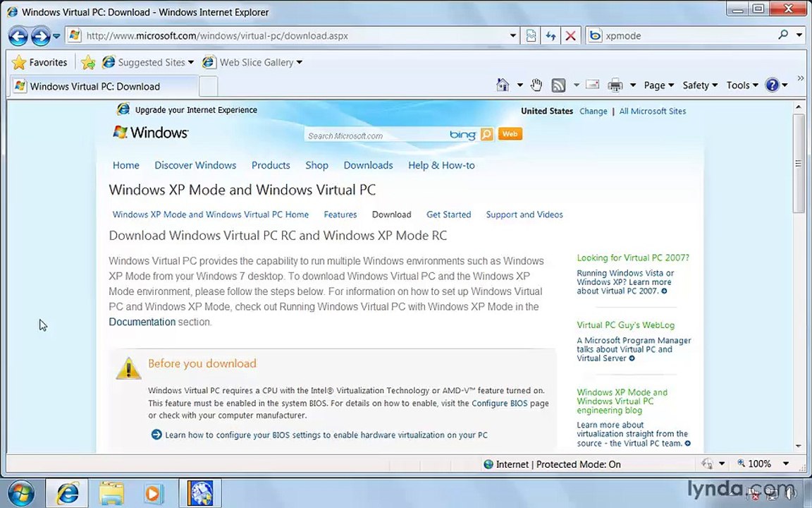The width and height of the screenshot is (812, 508).
Task: Click the Documentation link in the paragraph
Action: [x=142, y=322]
